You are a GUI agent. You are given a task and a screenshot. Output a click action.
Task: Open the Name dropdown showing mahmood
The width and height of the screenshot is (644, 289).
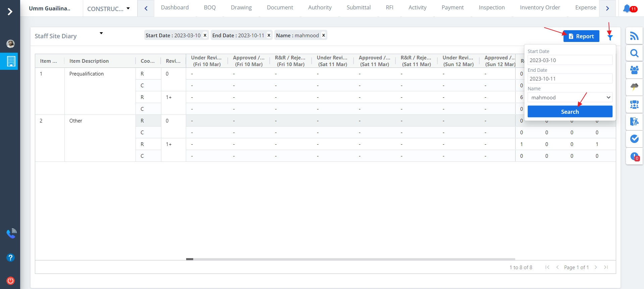coord(570,97)
